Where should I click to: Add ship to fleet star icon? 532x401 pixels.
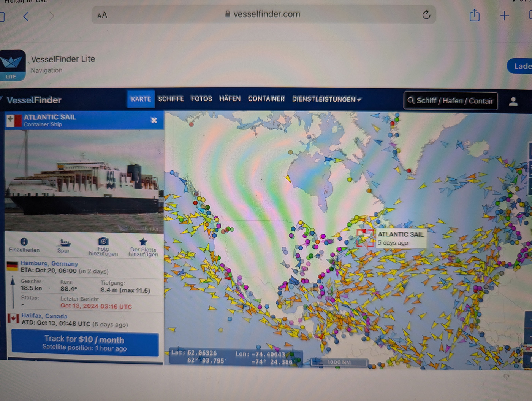143,242
